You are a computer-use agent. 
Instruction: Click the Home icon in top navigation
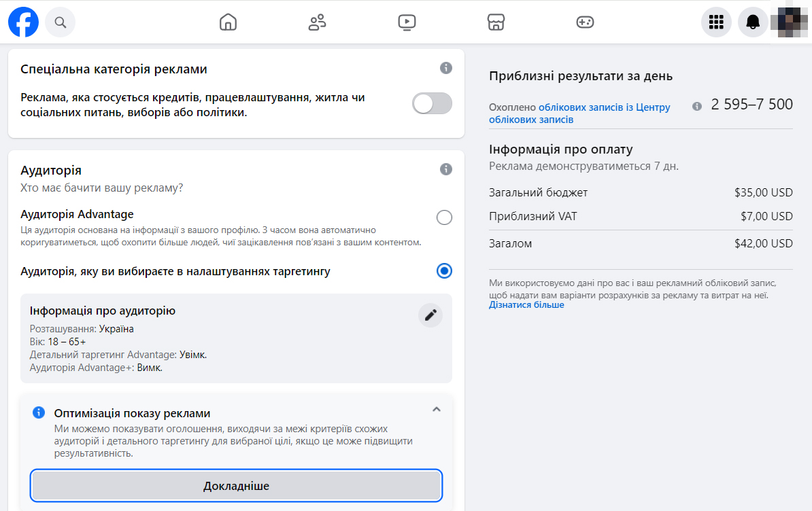pos(228,21)
